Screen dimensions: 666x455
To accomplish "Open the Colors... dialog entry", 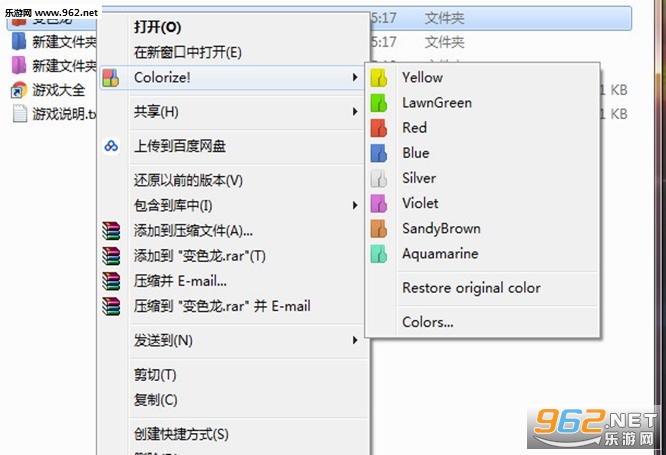I will pos(428,322).
